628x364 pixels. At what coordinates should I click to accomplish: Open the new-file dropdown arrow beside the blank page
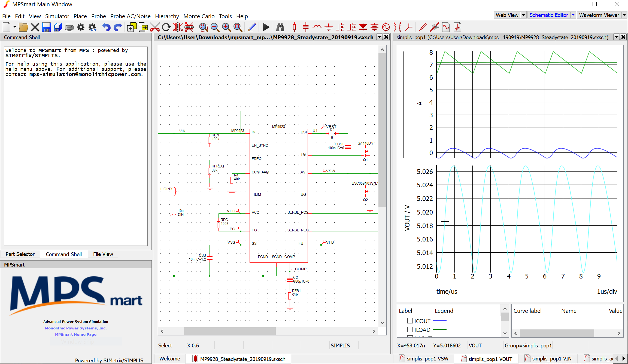pos(14,27)
